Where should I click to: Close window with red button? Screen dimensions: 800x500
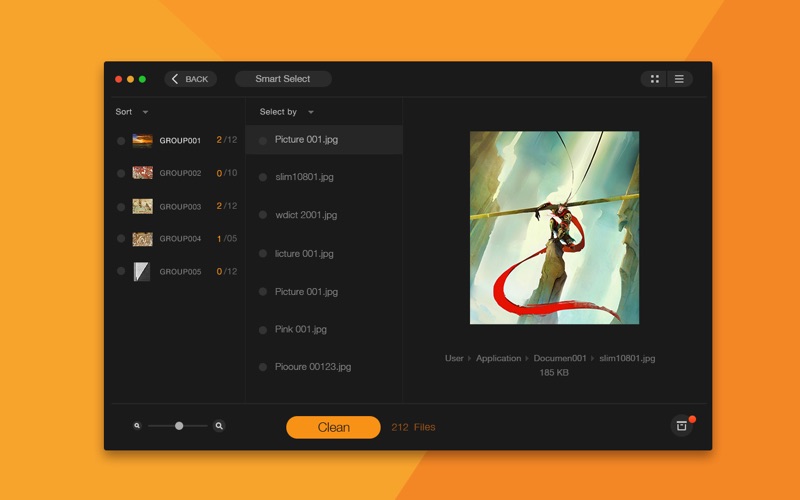(118, 79)
